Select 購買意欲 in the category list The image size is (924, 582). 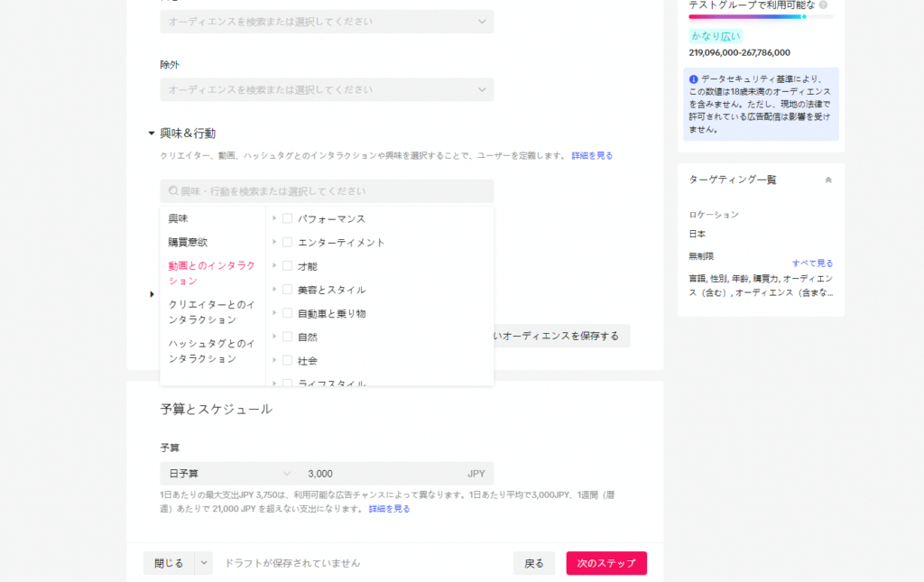tap(188, 242)
